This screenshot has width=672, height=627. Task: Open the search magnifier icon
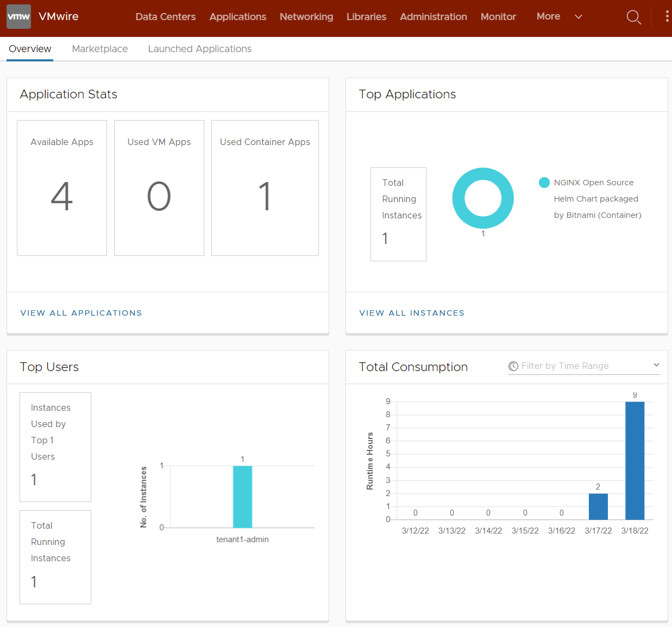pyautogui.click(x=633, y=17)
